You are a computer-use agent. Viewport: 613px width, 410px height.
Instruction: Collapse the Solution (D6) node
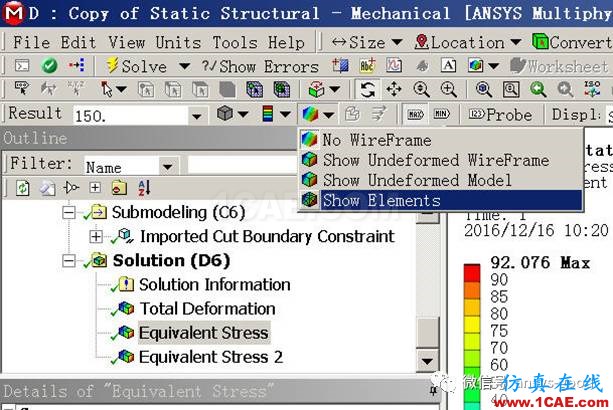pyautogui.click(x=69, y=261)
